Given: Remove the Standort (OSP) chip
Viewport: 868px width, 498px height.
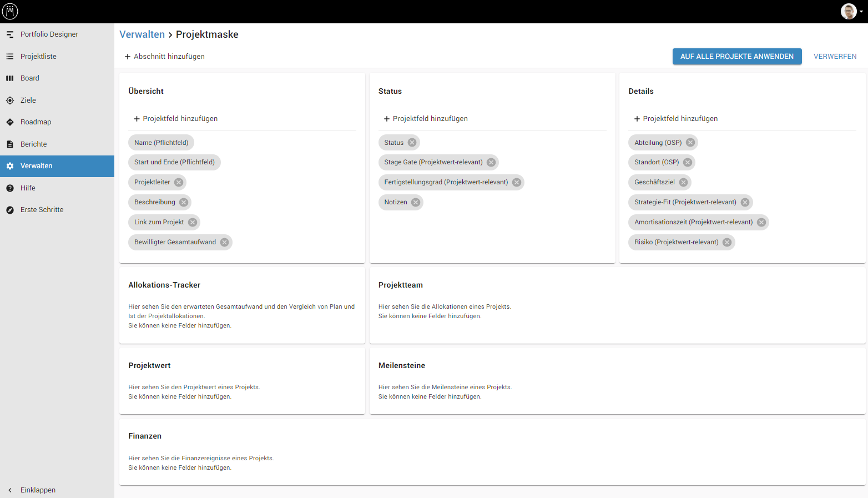Looking at the screenshot, I should point(688,162).
